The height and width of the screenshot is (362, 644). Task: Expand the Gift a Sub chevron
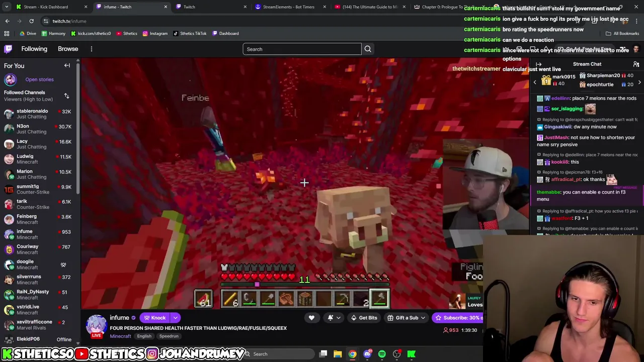coord(423,318)
